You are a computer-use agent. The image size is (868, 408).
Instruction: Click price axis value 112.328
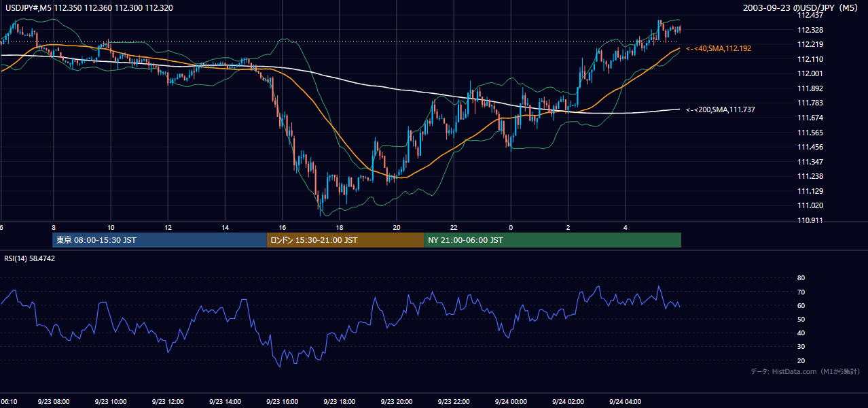(810, 30)
